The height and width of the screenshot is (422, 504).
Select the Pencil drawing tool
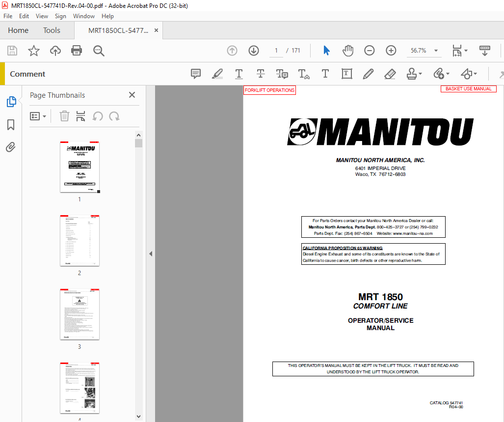click(x=369, y=74)
